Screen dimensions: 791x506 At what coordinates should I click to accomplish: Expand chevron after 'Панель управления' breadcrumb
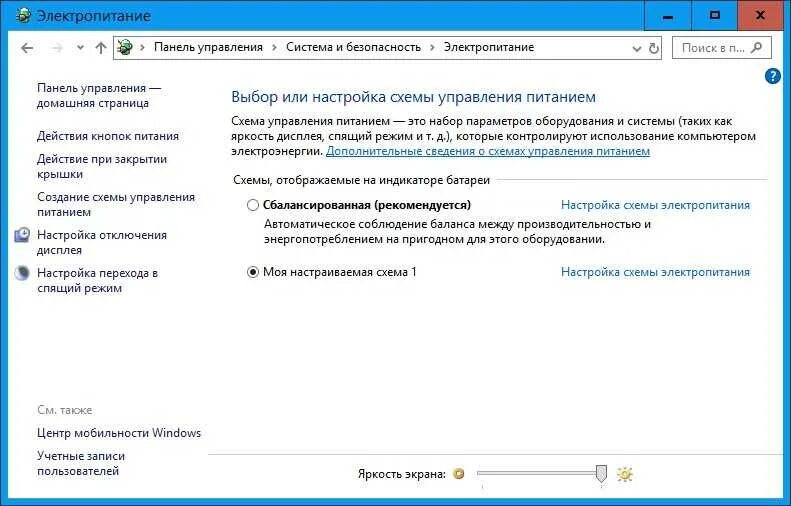(274, 47)
